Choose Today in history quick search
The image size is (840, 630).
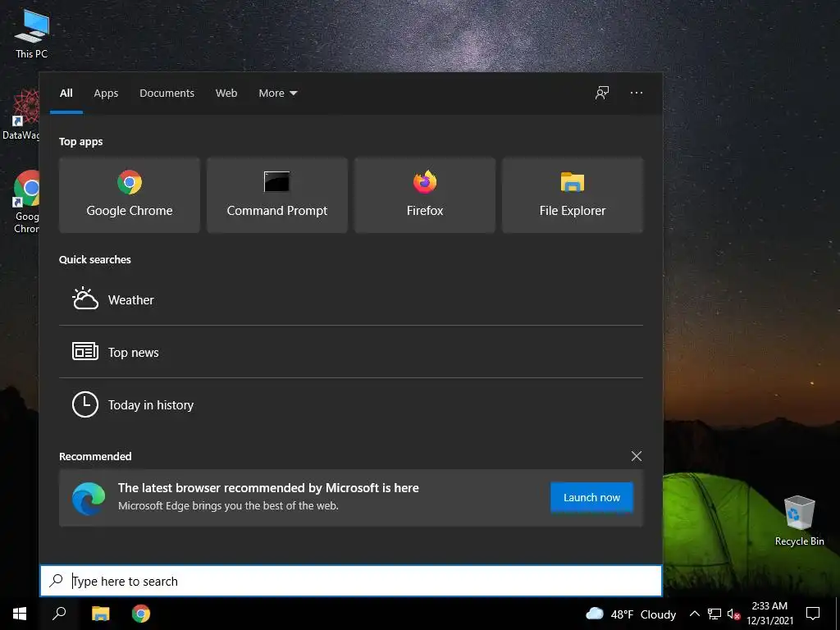tap(351, 404)
